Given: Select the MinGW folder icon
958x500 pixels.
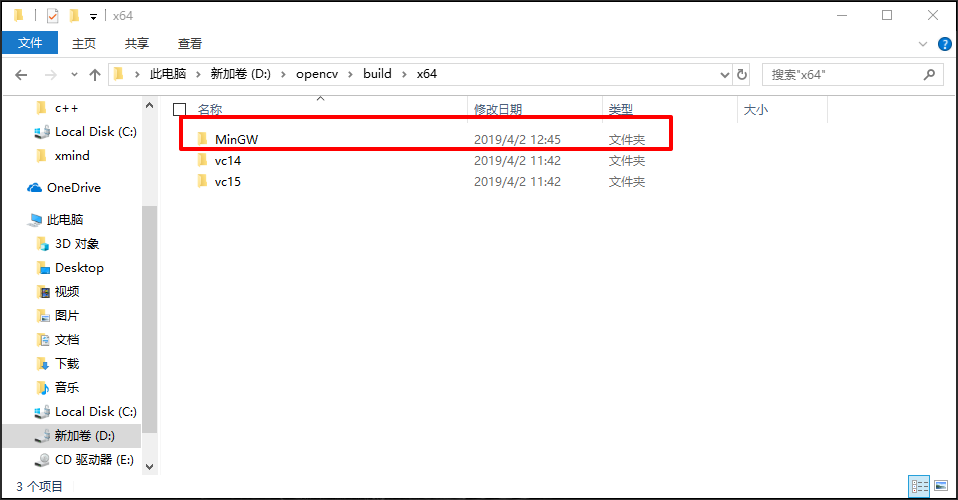Looking at the screenshot, I should click(x=203, y=139).
